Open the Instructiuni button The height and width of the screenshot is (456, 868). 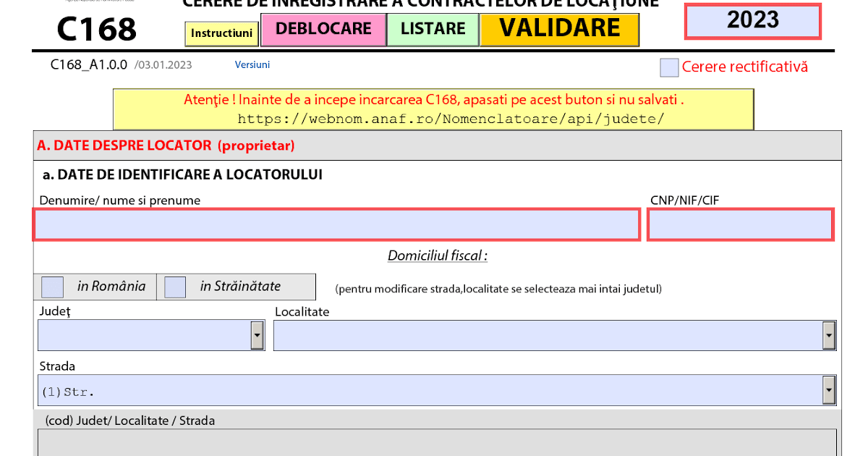[221, 33]
